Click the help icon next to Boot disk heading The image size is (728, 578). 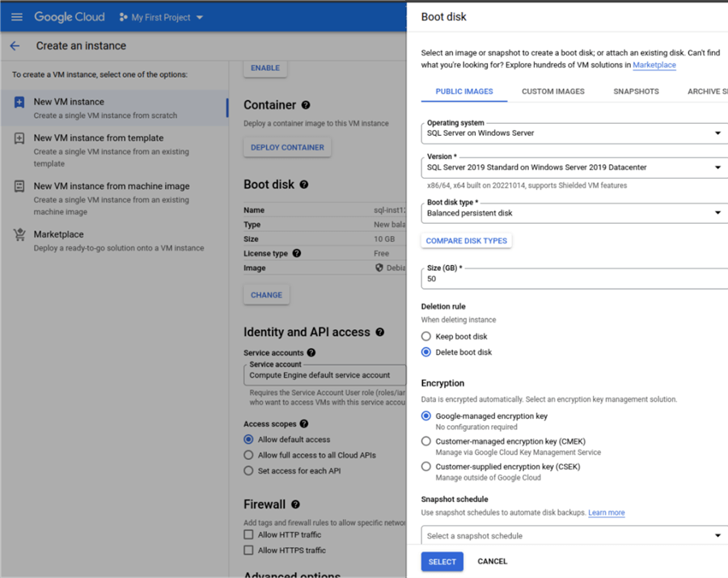[304, 184]
